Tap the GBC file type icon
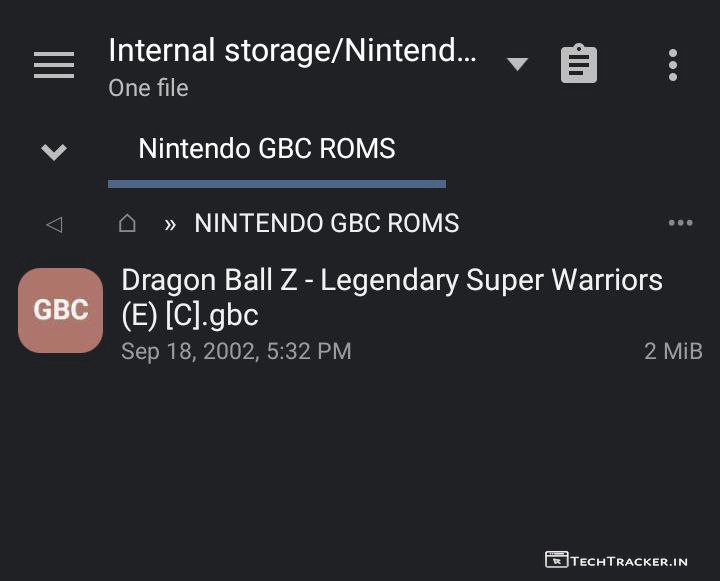The height and width of the screenshot is (581, 720). 61,310
